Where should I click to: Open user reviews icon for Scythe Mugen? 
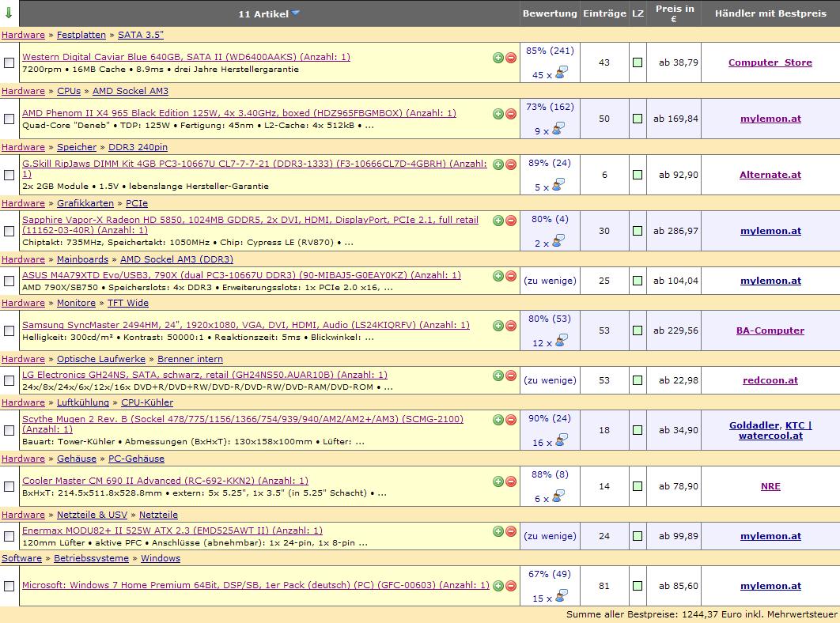(562, 440)
